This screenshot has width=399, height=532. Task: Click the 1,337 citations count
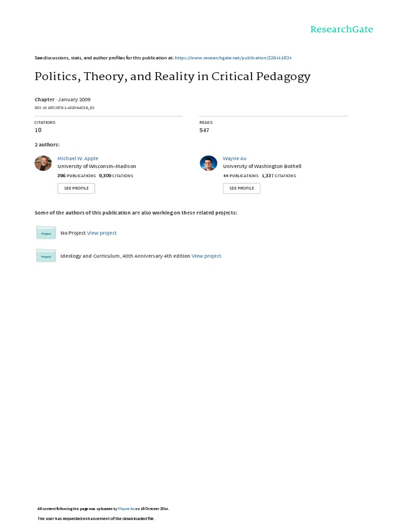(279, 176)
